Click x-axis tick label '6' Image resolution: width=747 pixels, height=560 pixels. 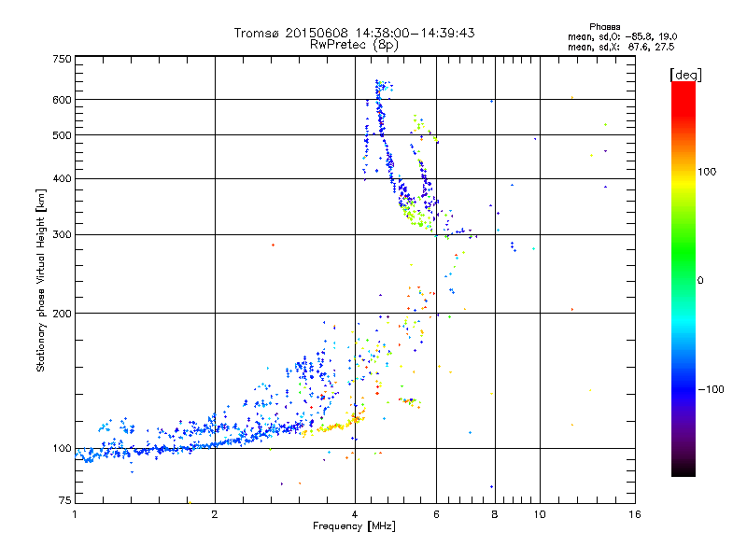436,514
